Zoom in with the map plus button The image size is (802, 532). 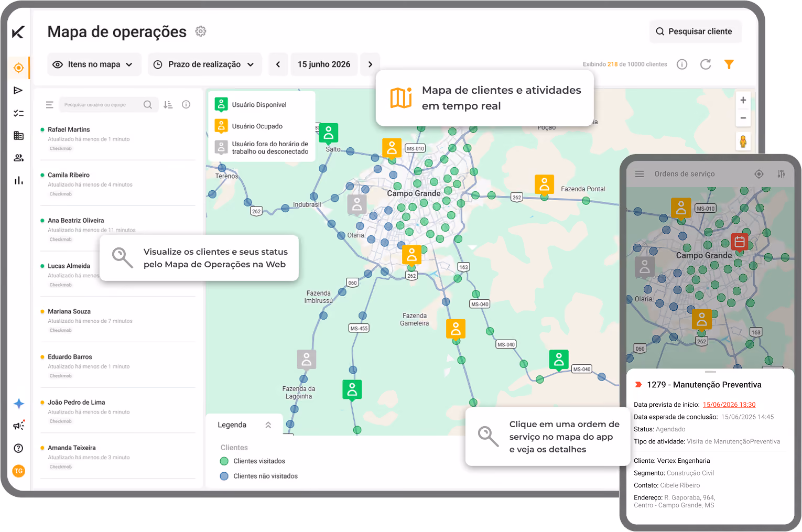(x=743, y=100)
